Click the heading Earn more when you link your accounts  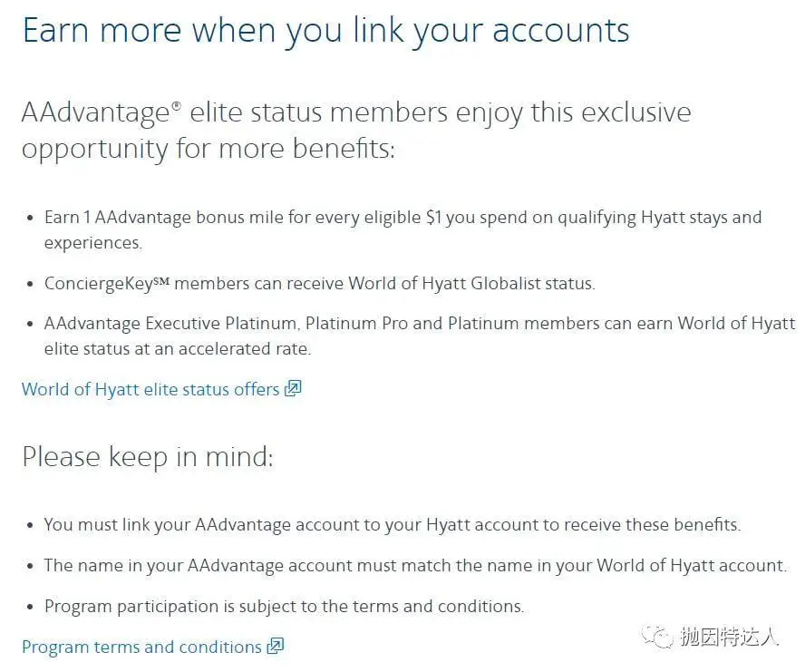tap(326, 31)
